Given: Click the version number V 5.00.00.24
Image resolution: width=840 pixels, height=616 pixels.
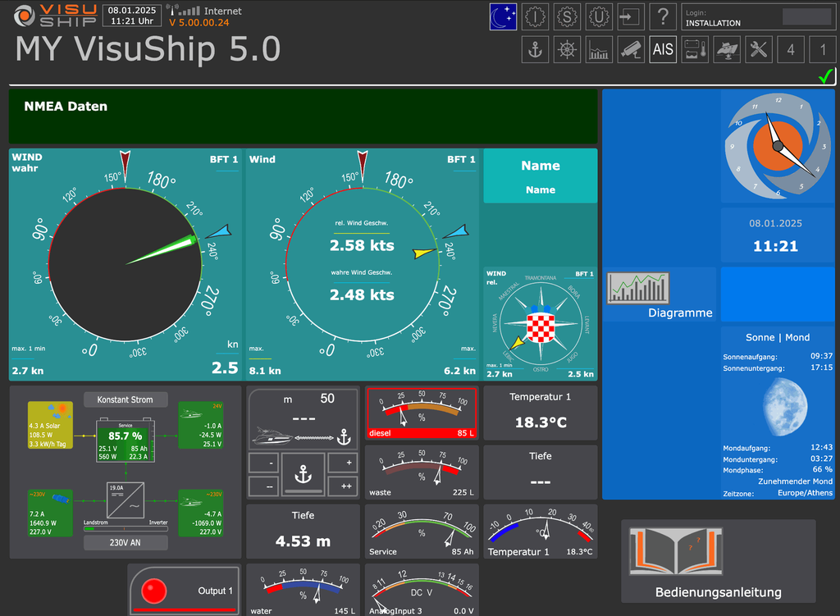Looking at the screenshot, I should click(199, 22).
